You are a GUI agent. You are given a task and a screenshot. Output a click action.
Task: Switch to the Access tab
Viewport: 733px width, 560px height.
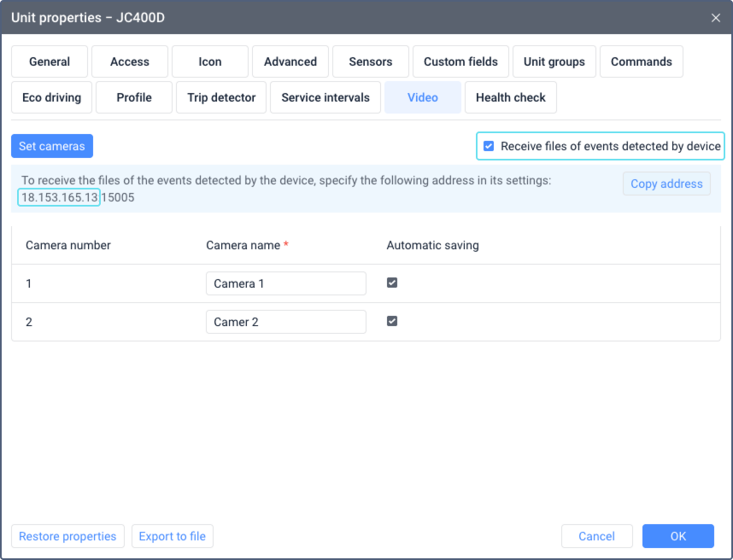click(x=130, y=61)
